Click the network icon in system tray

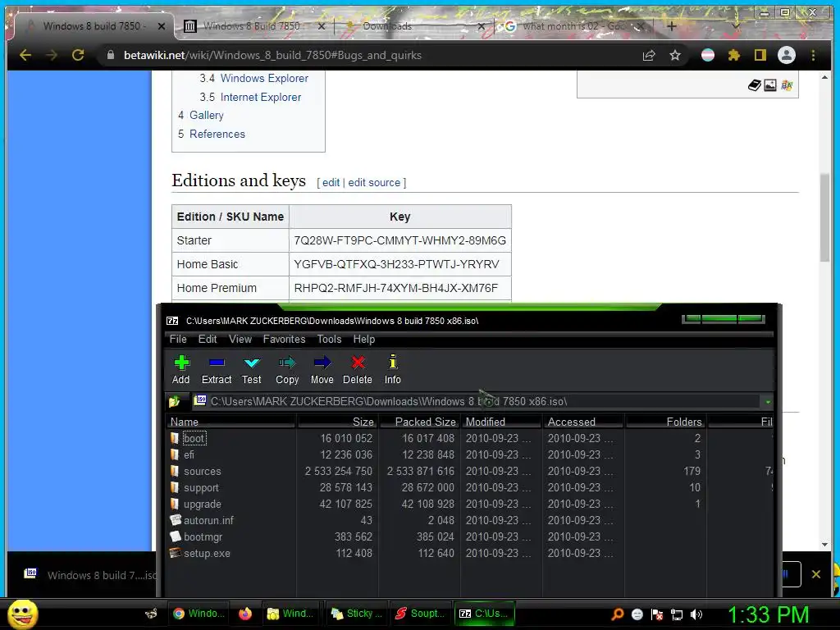[x=677, y=614]
